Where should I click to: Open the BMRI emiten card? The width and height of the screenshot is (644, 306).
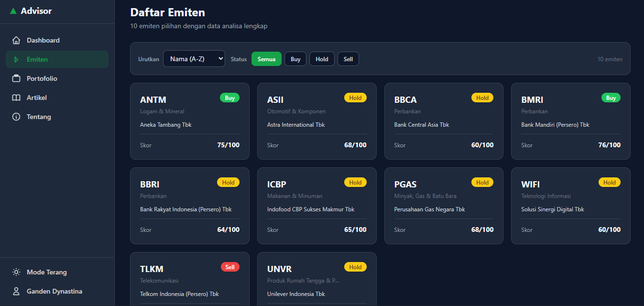571,121
